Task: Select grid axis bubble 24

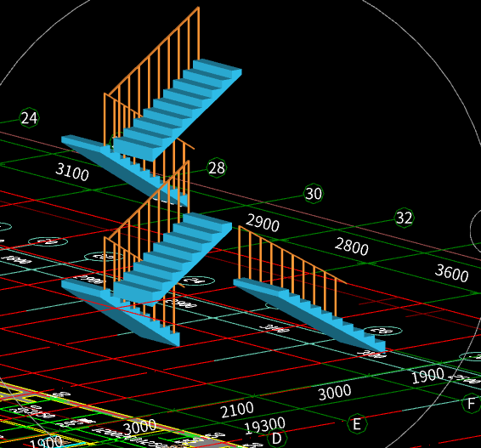Action: [x=29, y=118]
